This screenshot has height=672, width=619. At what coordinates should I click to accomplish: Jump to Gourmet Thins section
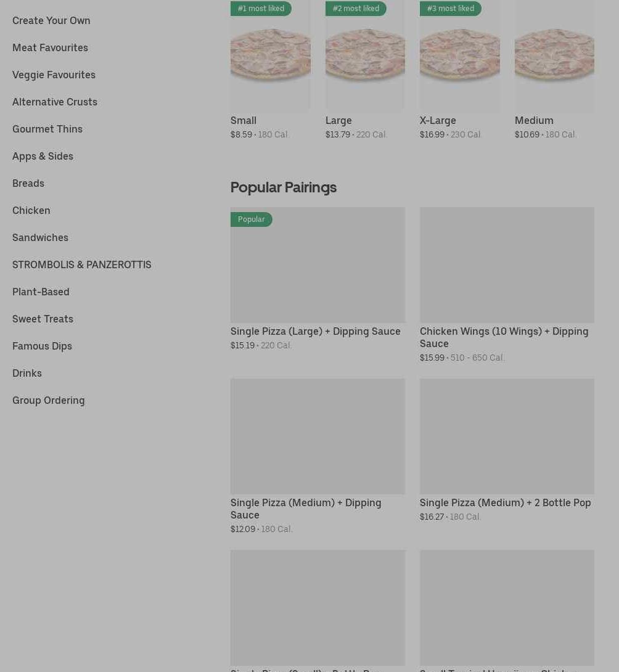pos(47,129)
